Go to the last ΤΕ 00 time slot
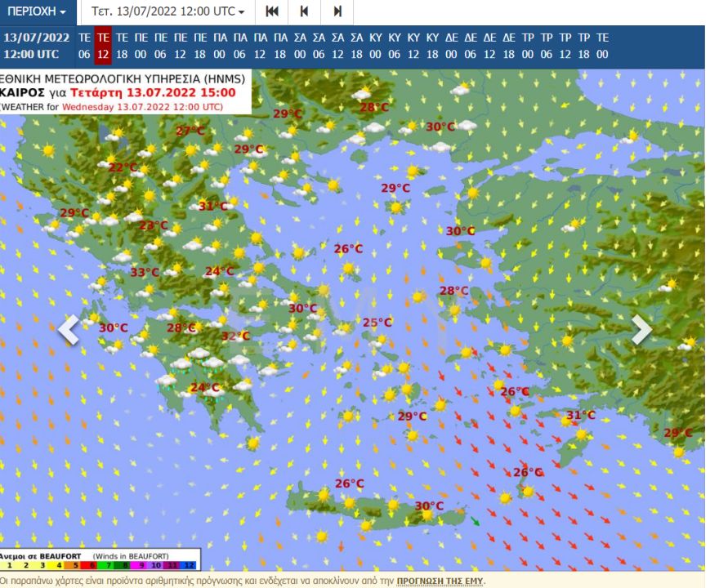 pos(602,46)
